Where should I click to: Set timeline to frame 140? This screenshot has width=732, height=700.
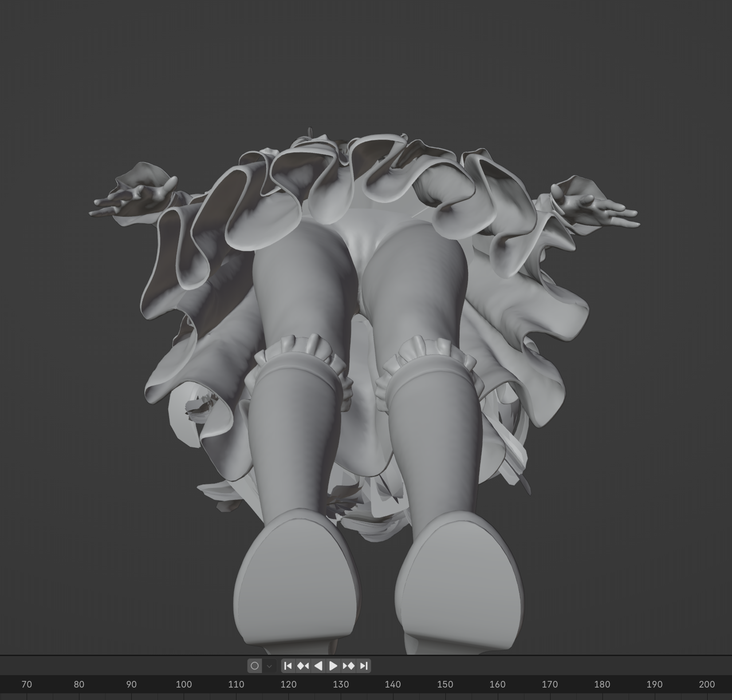click(393, 684)
